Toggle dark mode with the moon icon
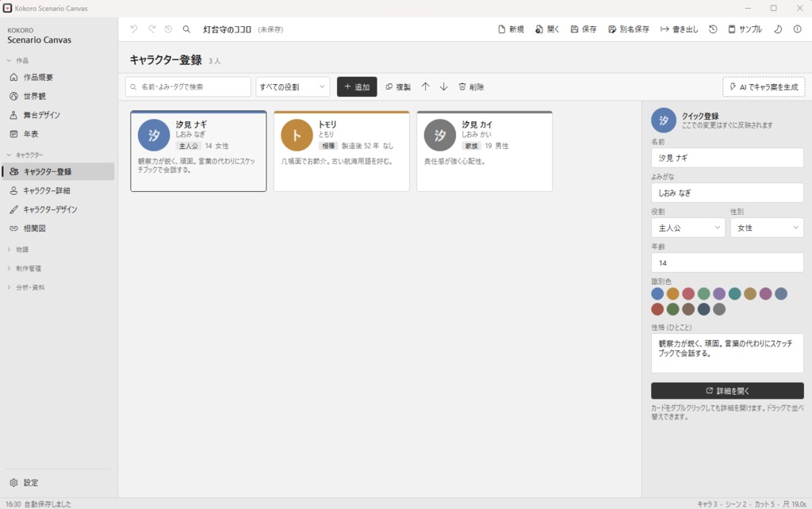The height and width of the screenshot is (509, 812). coord(778,29)
